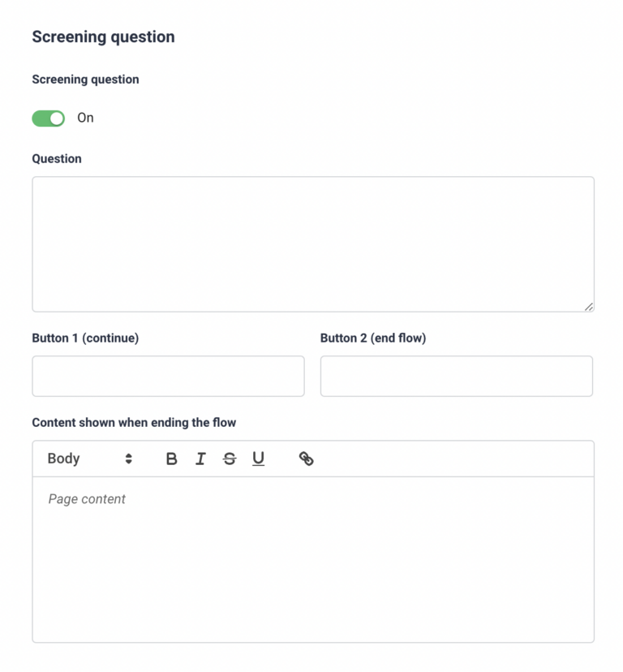623x672 pixels.
Task: Apply italic formatting in the editor
Action: [200, 459]
